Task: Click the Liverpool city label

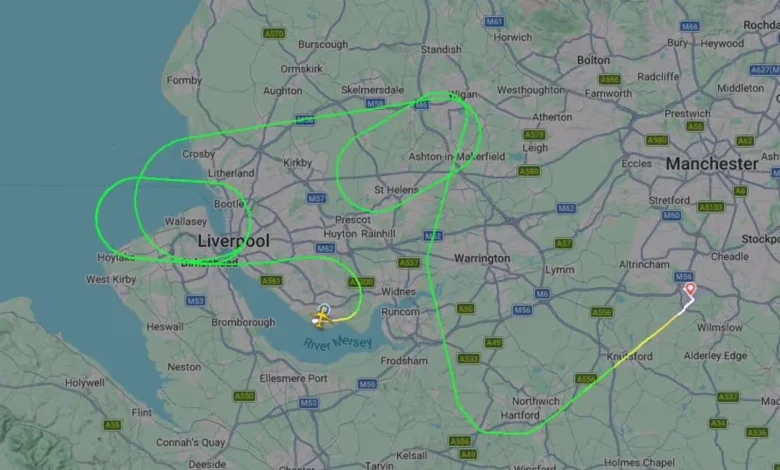Action: tap(233, 241)
